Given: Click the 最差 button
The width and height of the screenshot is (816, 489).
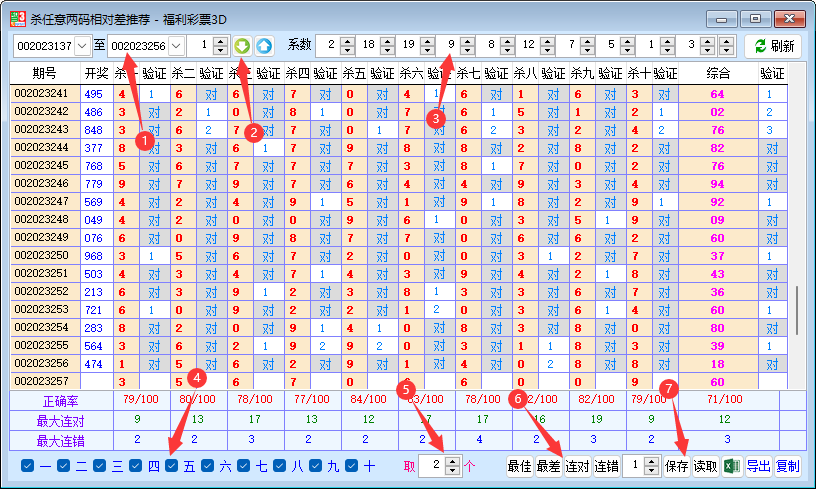Looking at the screenshot, I should point(548,466).
